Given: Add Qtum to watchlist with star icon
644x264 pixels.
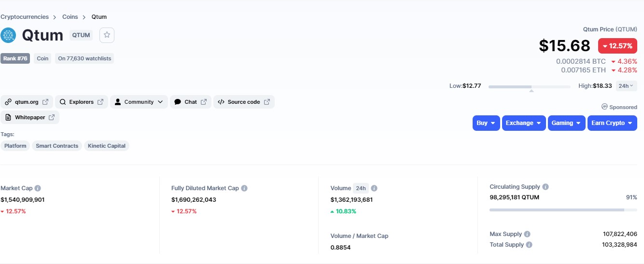Looking at the screenshot, I should click(107, 35).
